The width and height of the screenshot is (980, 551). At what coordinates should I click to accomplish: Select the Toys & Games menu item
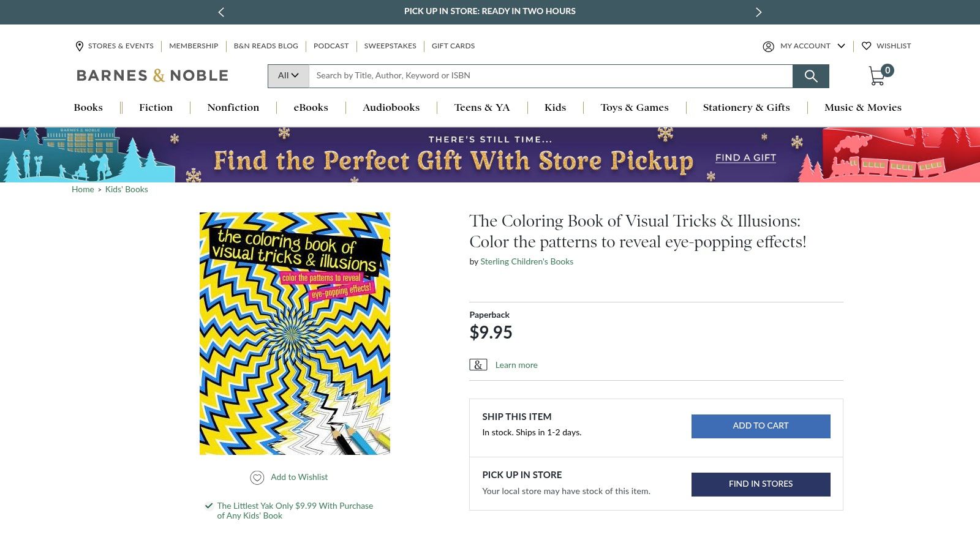tap(635, 107)
